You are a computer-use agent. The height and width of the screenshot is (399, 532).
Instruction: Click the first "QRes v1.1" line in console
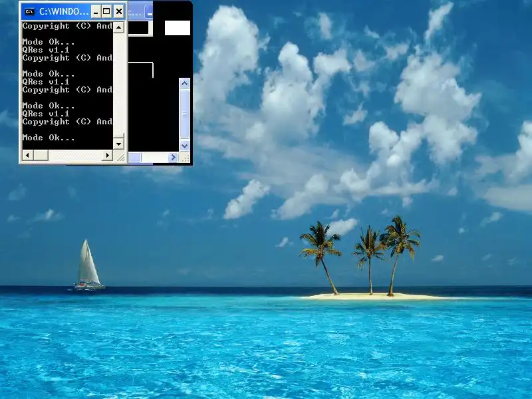tap(46, 50)
